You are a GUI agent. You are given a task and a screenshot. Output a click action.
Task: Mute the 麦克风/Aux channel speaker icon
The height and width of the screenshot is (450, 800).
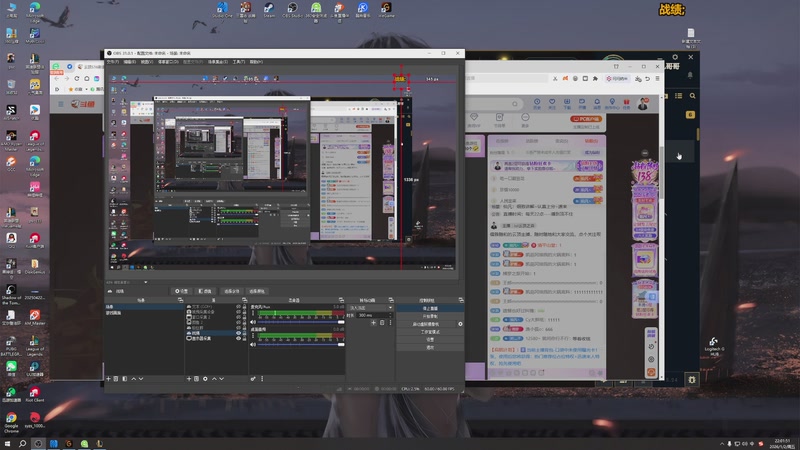click(x=253, y=322)
